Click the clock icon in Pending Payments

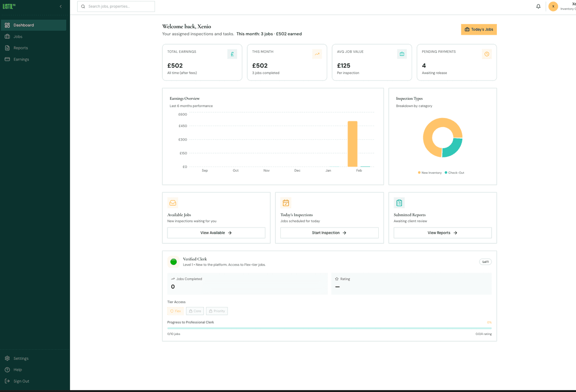pos(487,54)
